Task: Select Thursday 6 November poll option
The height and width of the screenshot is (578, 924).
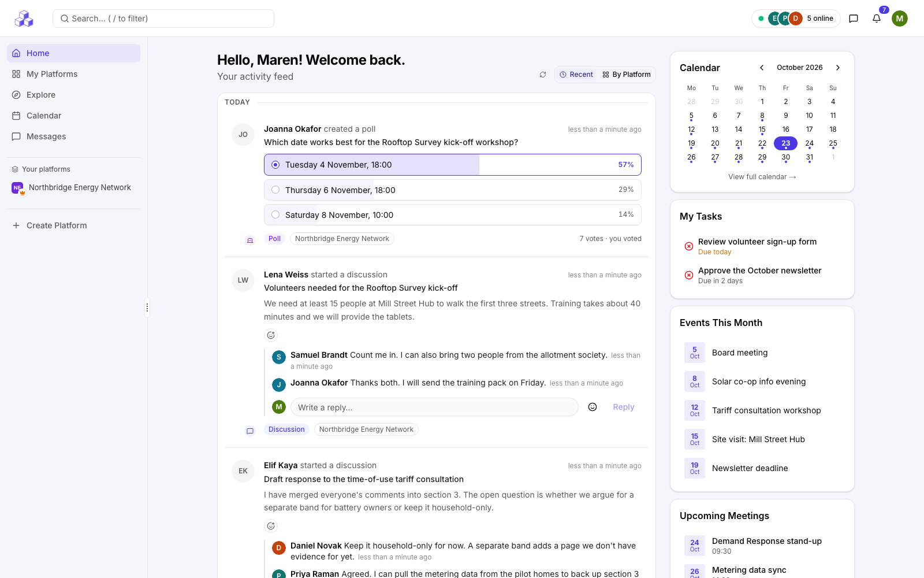Action: tap(453, 190)
